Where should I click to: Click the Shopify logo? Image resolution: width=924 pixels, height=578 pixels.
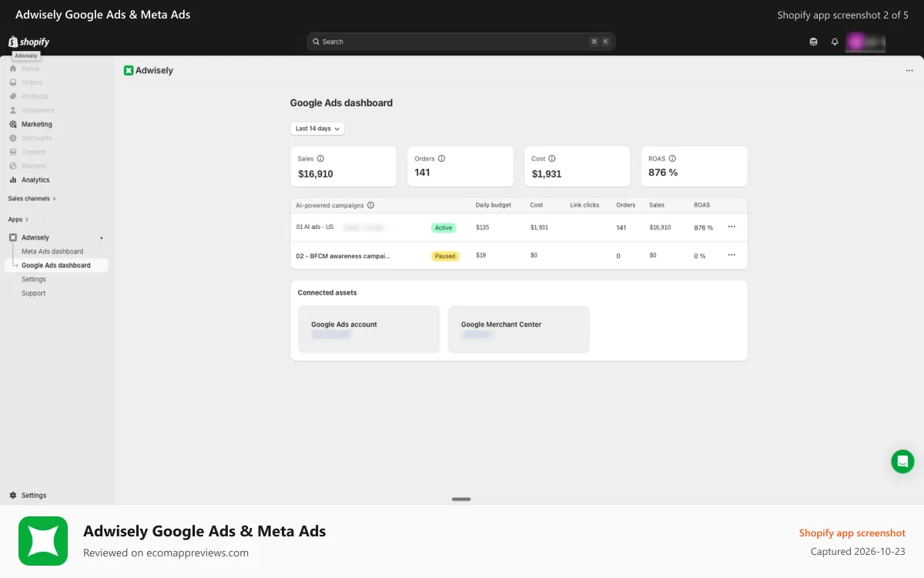coord(28,42)
